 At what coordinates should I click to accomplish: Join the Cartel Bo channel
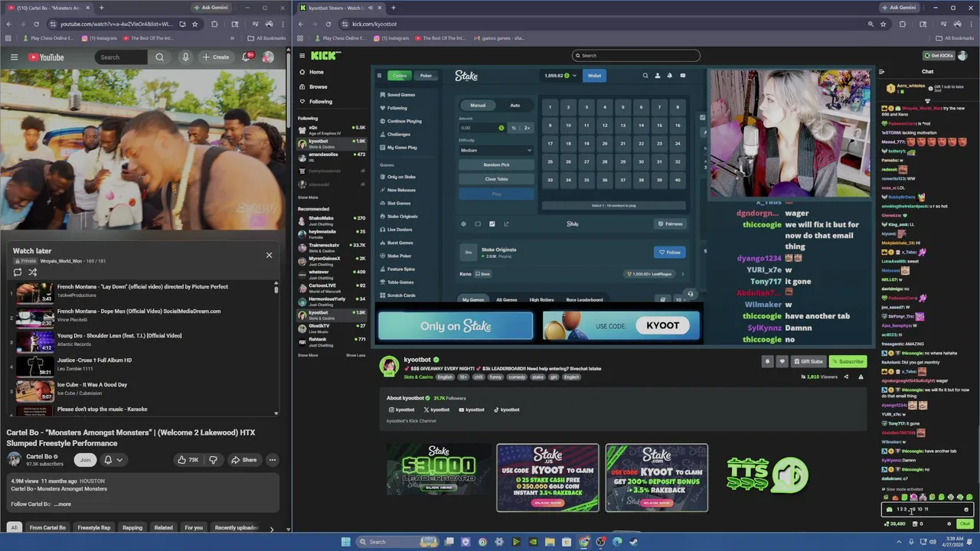(85, 460)
